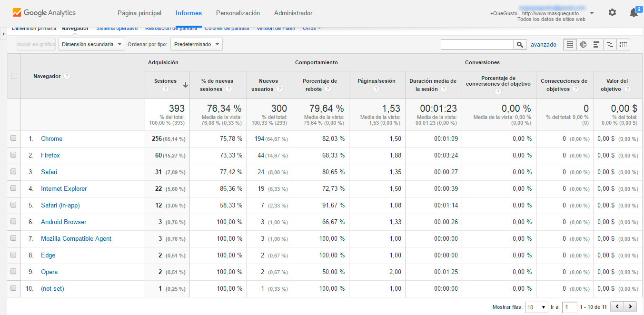This screenshot has width=644, height=315.
Task: Switch to data table view icon
Action: pos(570,44)
